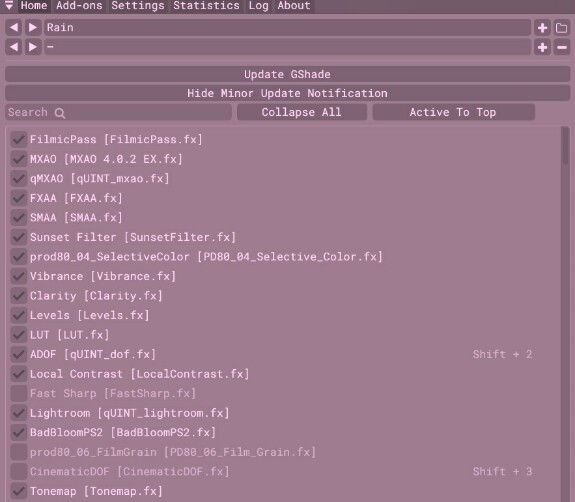This screenshot has width=575, height=502.
Task: Click the Update GShade button
Action: click(x=287, y=74)
